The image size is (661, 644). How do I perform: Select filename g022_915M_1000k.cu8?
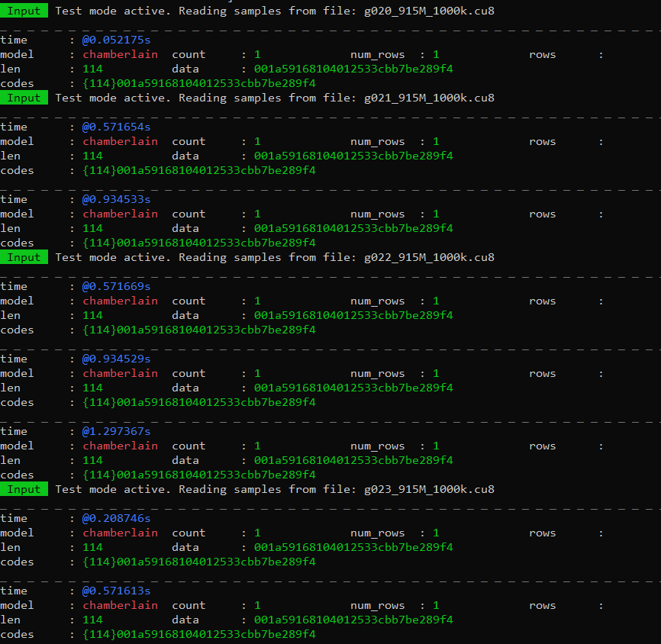[x=429, y=257]
